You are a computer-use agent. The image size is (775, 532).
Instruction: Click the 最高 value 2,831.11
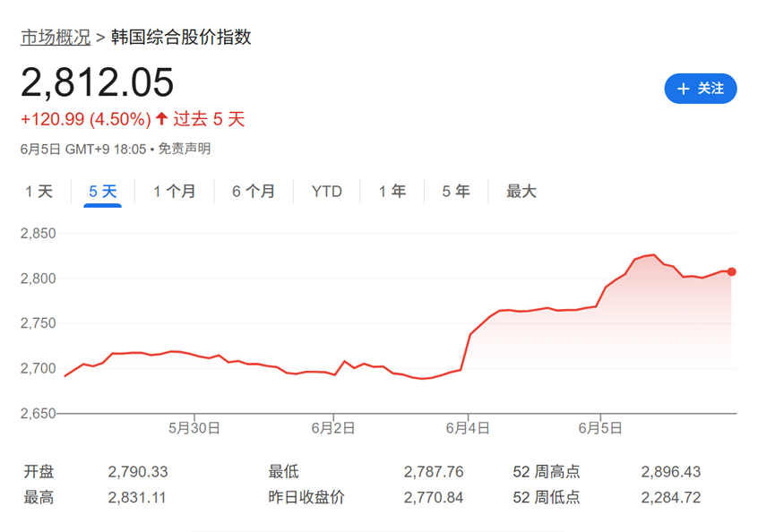tap(137, 497)
